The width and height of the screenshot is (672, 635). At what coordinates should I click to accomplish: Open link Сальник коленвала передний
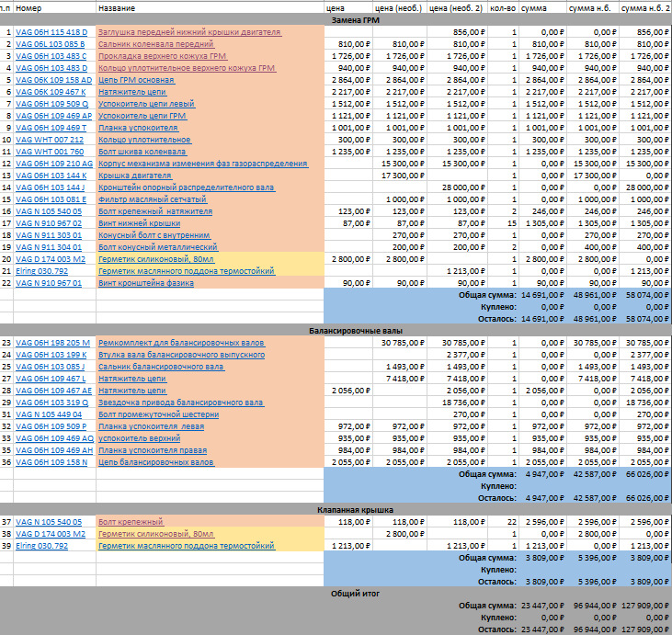(x=156, y=44)
